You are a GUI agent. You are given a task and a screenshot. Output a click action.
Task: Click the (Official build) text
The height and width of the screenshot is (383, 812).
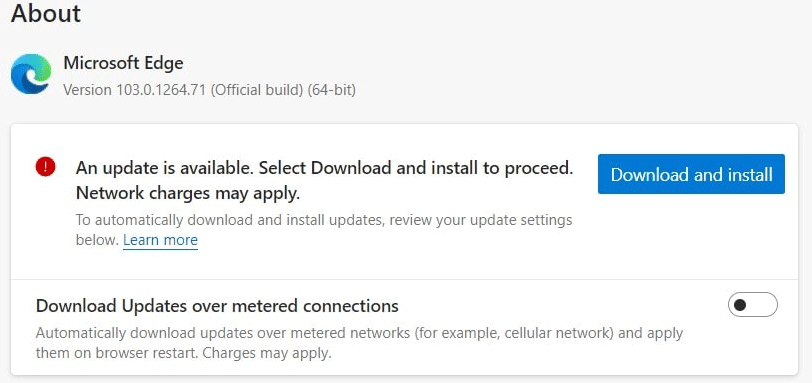pos(257,90)
